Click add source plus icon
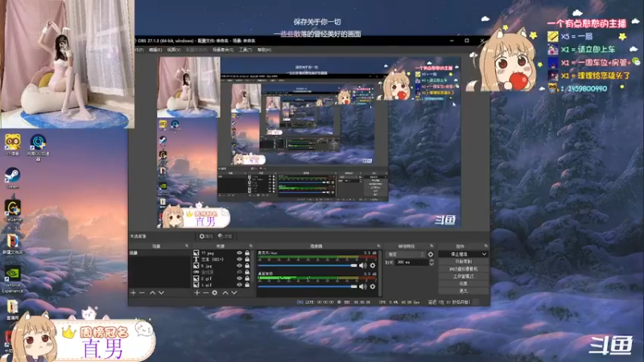Viewport: 644px width, 362px height. tap(197, 293)
